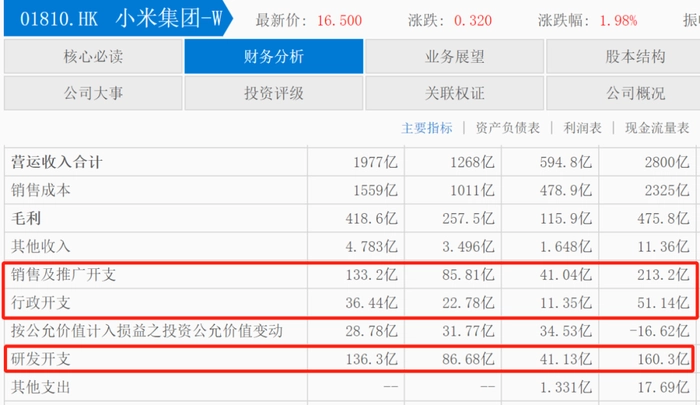Select the 关联权证 tab
This screenshot has height=405, width=700.
454,94
